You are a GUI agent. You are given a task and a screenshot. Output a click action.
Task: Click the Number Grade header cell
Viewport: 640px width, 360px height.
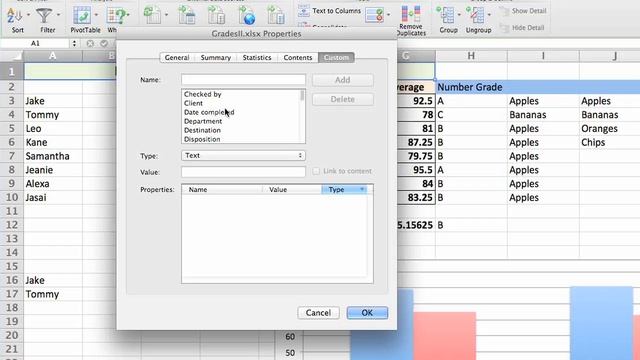471,87
